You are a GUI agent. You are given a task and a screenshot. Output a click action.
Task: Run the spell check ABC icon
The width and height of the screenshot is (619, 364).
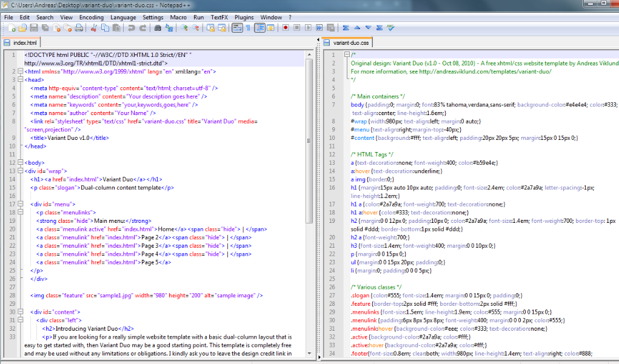(390, 28)
